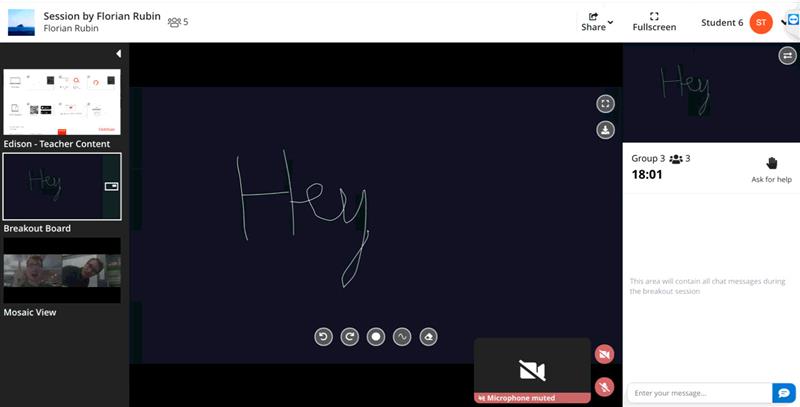This screenshot has height=407, width=800.
Task: Toggle the Fullscreen mode
Action: tap(654, 22)
